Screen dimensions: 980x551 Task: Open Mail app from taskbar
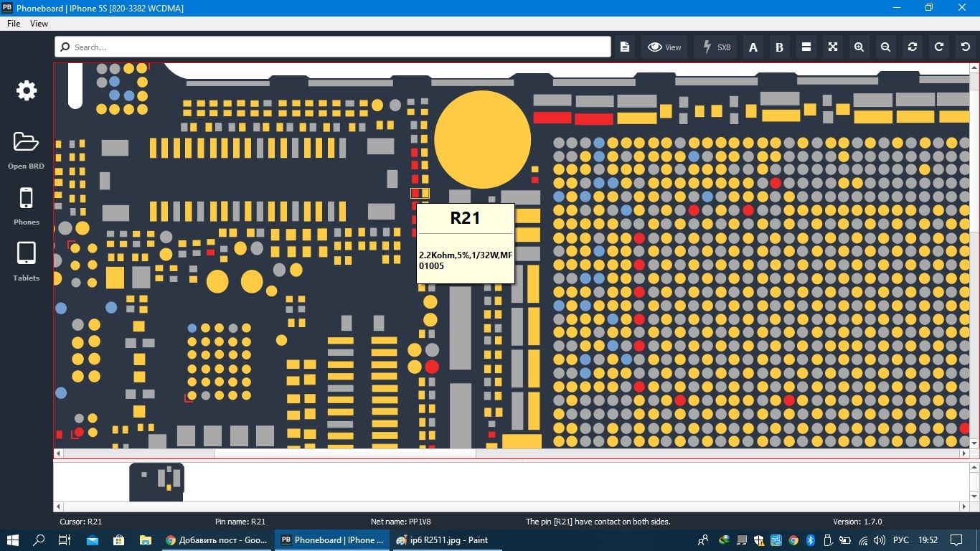[93, 540]
